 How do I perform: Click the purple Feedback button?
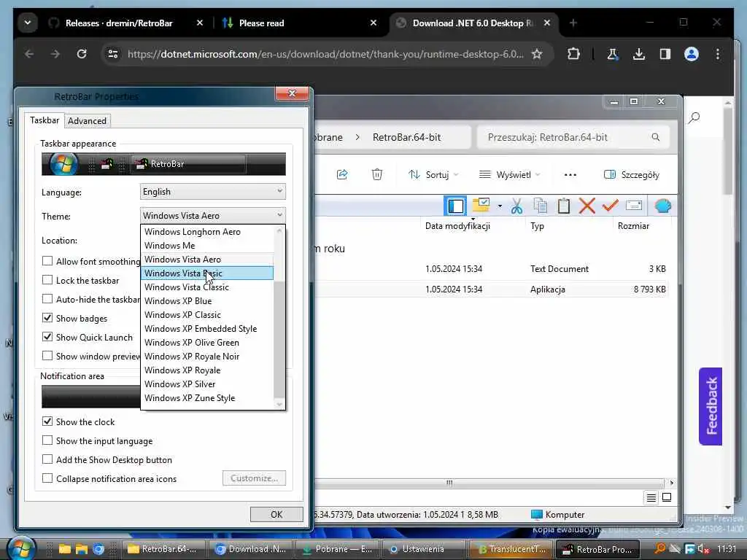(x=711, y=406)
